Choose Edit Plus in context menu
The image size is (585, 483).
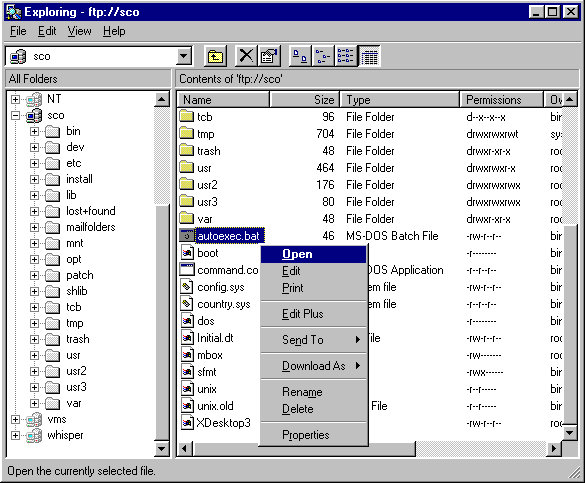click(x=313, y=314)
